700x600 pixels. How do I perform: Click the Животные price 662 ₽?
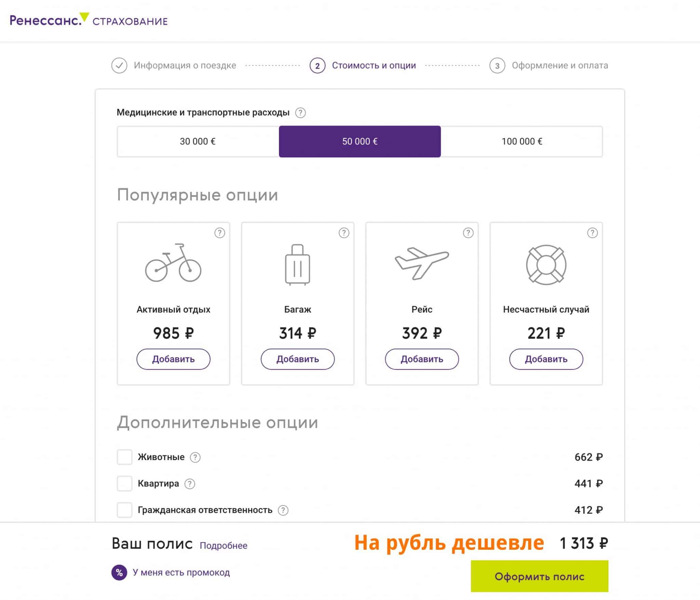(x=589, y=457)
